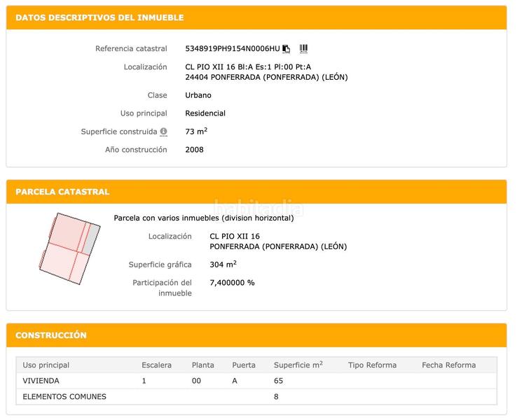Screen dimensions: 517x420
Task: Click the Tipo Reforma column header
Action: [x=372, y=365]
